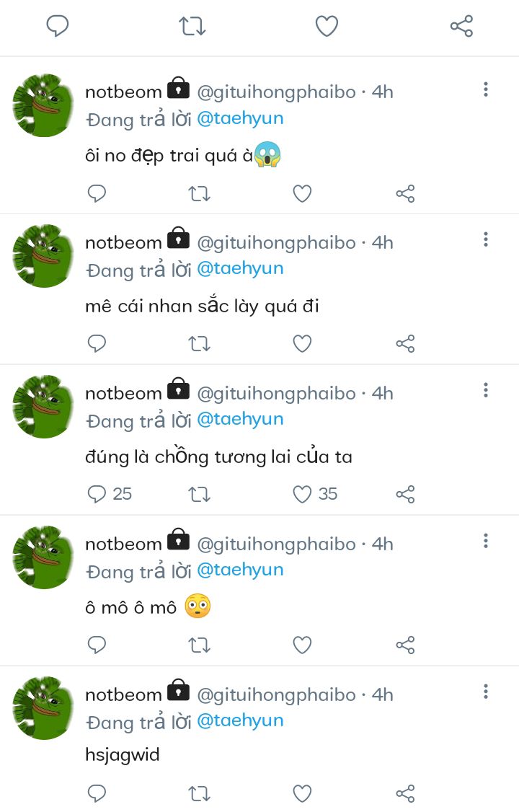Screen dimensions: 519x812
Task: Share the 'hsjagwid' tweet
Action: 405,793
